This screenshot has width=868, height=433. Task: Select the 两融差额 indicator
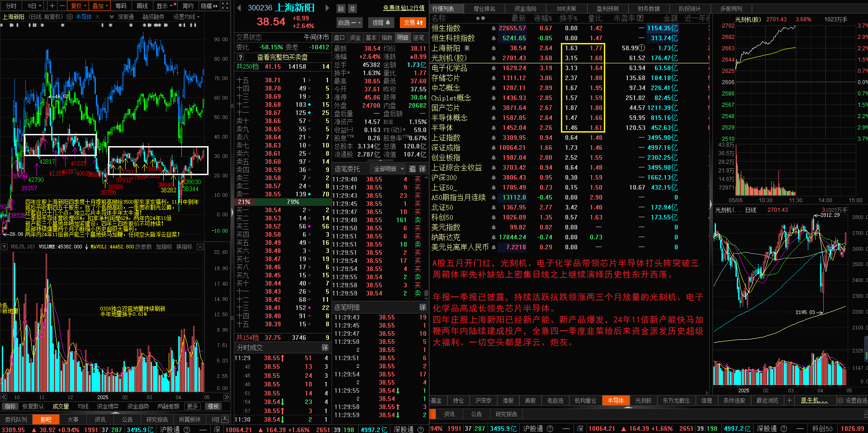pos(168,406)
